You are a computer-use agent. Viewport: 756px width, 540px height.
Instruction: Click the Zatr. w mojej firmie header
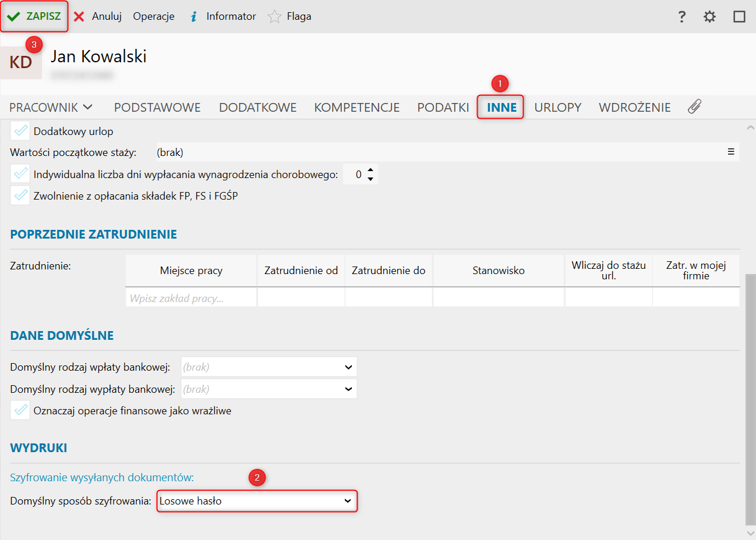point(696,271)
